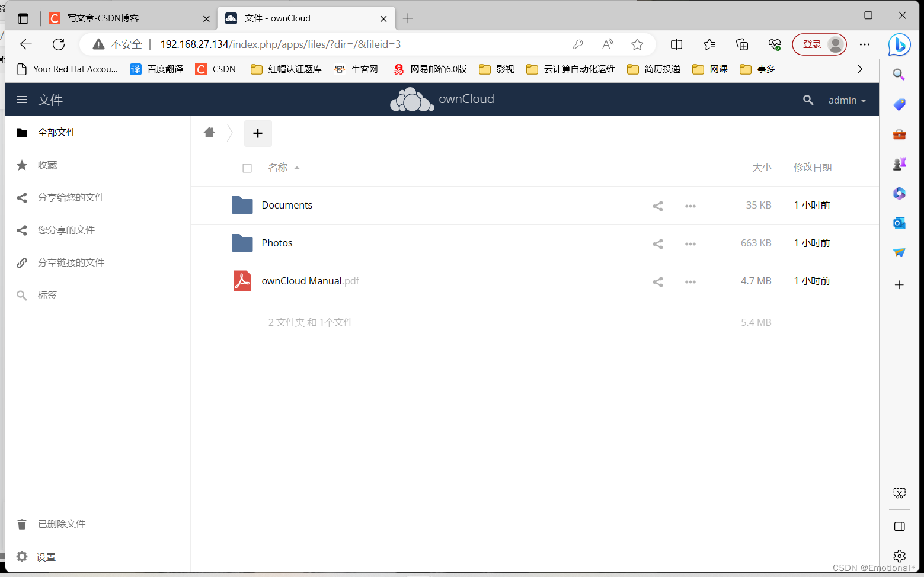The width and height of the screenshot is (924, 577).
Task: Click the browser back arrow
Action: click(x=26, y=44)
